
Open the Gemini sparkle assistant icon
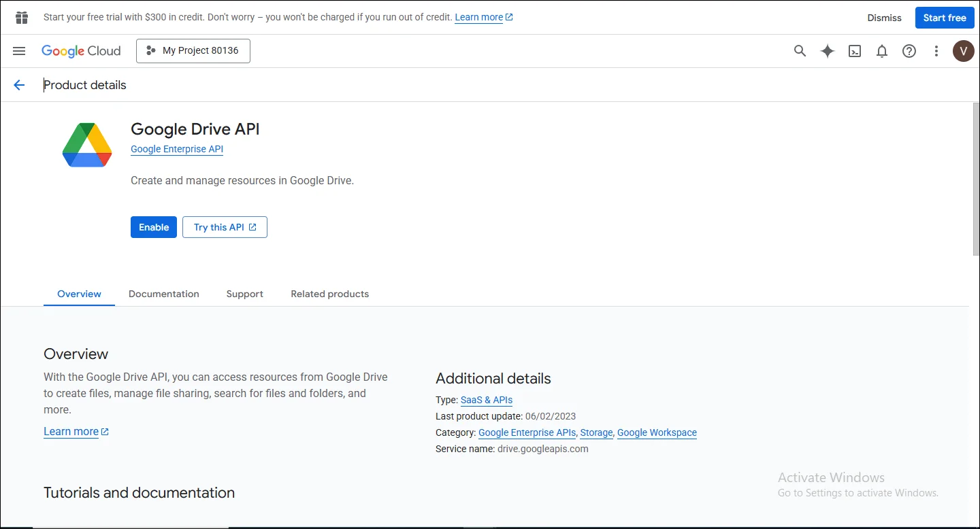click(828, 51)
